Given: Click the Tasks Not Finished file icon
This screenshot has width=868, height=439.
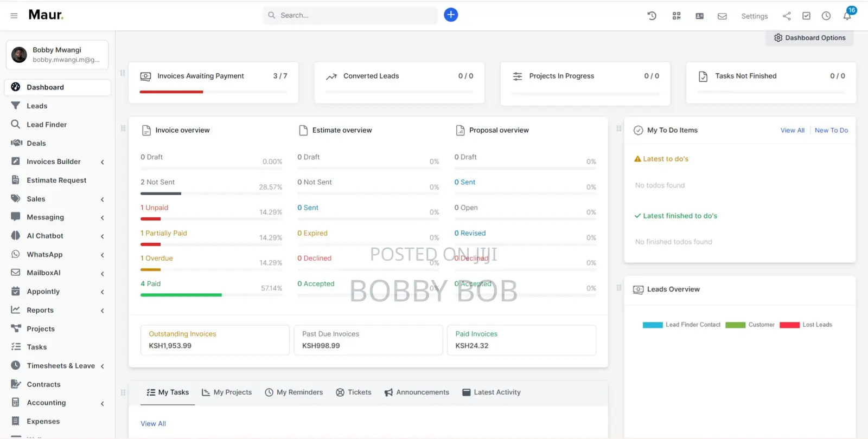Looking at the screenshot, I should pos(703,76).
